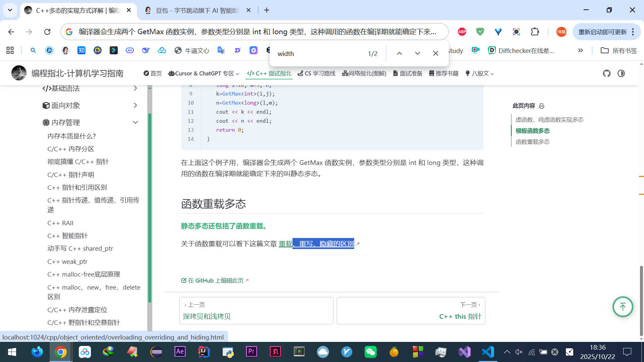
Task: Collapse the 内存管理 sidebar section
Action: [135, 122]
